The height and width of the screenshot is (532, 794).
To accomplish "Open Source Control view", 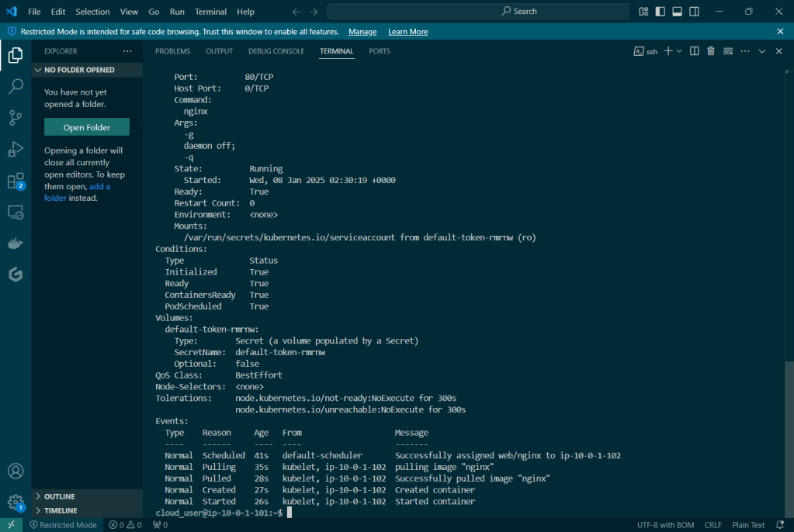I will [x=16, y=118].
